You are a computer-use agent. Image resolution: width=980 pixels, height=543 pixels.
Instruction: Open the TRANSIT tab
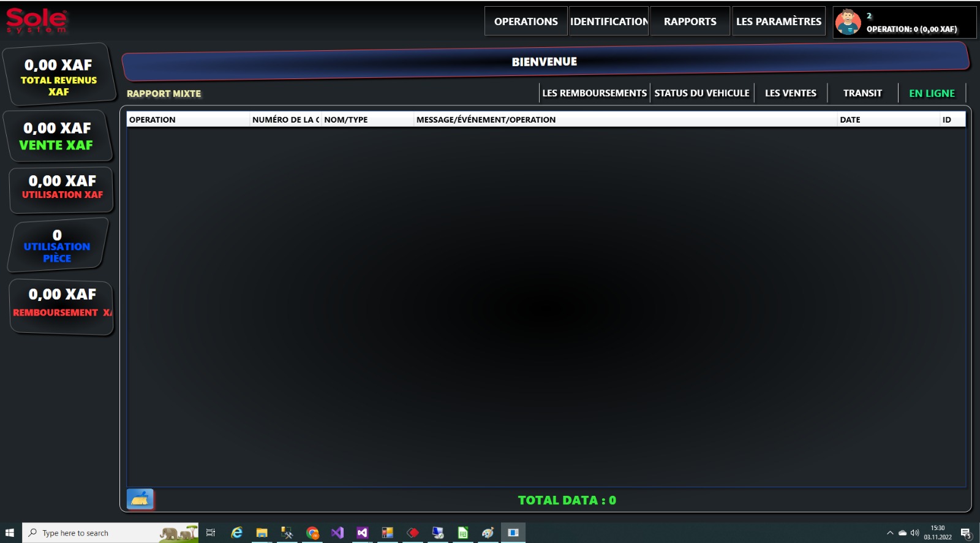tap(862, 93)
